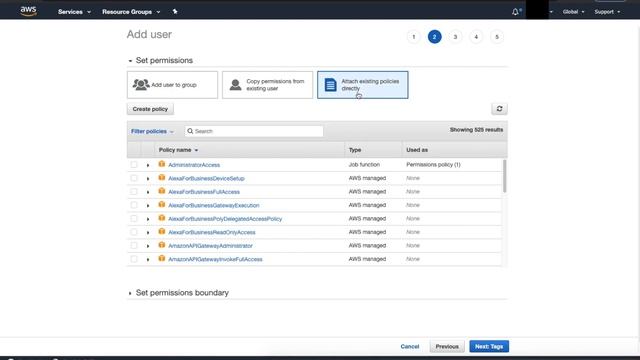Click the orange icon beside AlexaForBusinessReadOnlyAccess
This screenshot has height=360, width=640.
162,231
